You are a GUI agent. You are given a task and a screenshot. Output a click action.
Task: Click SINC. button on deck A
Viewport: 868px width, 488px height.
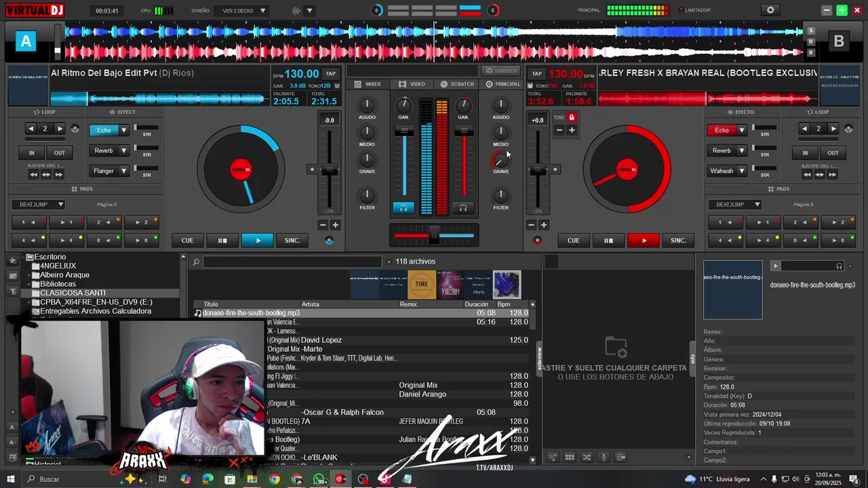click(x=292, y=241)
